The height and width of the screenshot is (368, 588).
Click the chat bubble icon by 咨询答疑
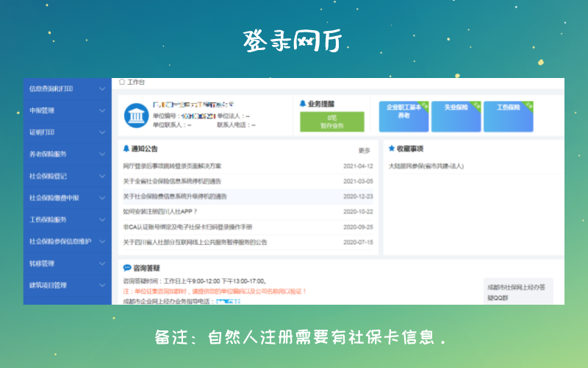tap(126, 268)
